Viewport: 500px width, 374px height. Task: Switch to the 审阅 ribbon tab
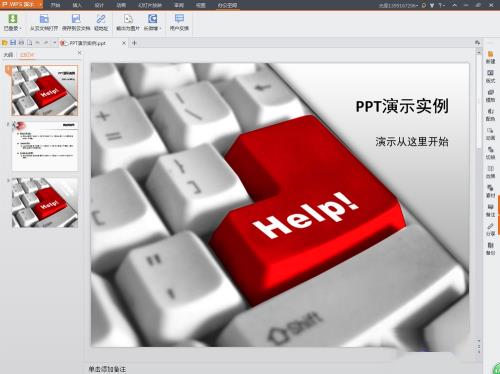(179, 5)
